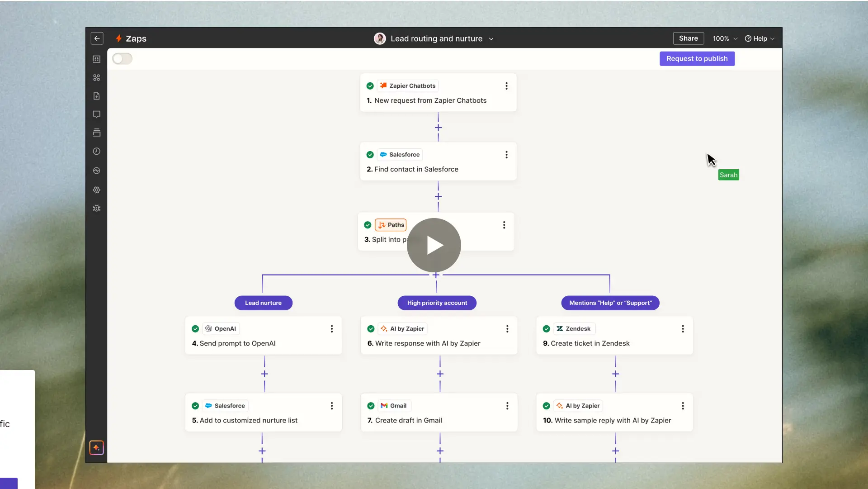
Task: Click the user avatar beside Zap title
Action: click(x=380, y=38)
